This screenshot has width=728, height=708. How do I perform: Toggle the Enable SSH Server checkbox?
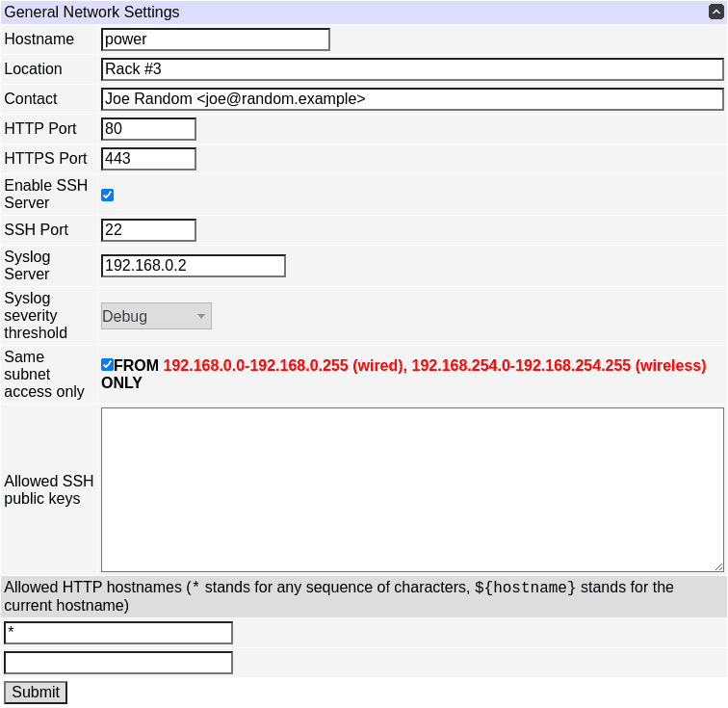pos(108,195)
